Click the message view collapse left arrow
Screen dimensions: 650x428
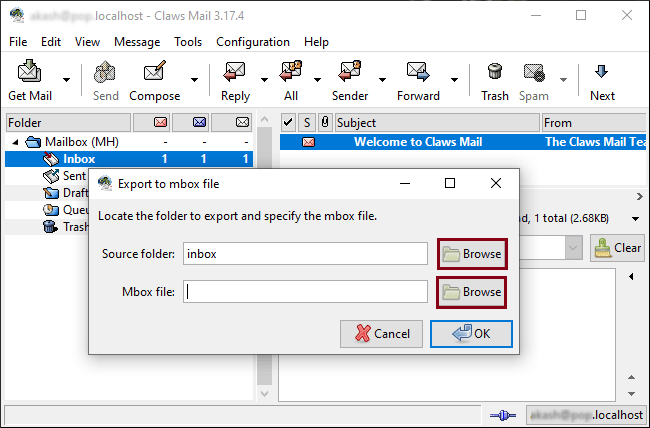[631, 277]
